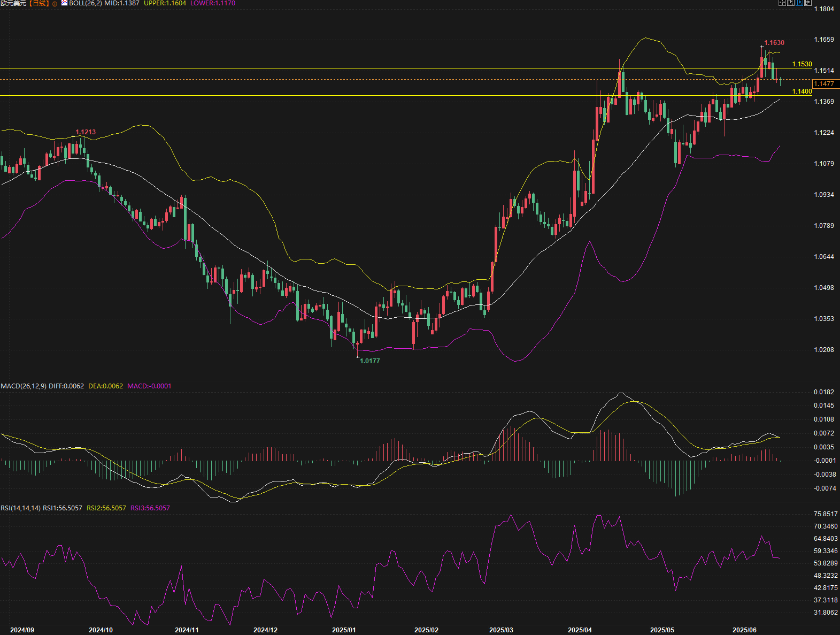Click the 1.0208 price axis label
This screenshot has height=635, width=840.
click(x=824, y=350)
